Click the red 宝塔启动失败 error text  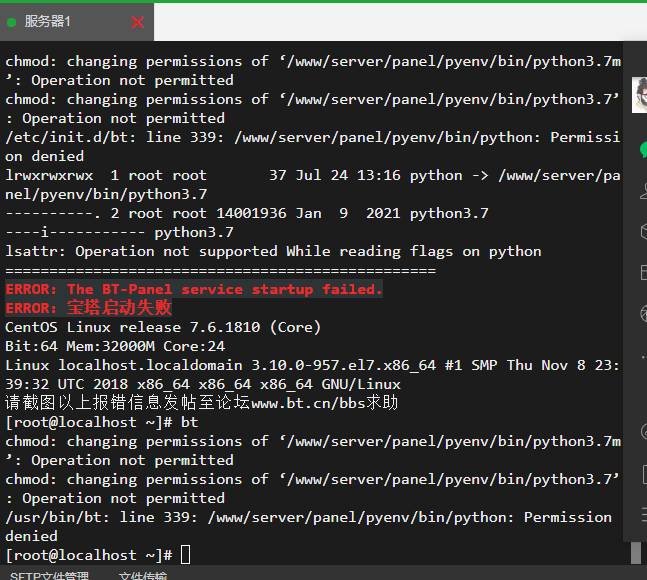pyautogui.click(x=119, y=308)
